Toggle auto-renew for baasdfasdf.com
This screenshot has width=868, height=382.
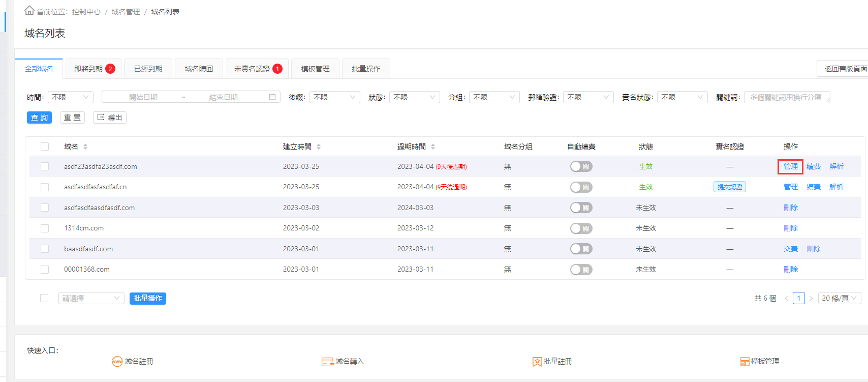click(581, 249)
